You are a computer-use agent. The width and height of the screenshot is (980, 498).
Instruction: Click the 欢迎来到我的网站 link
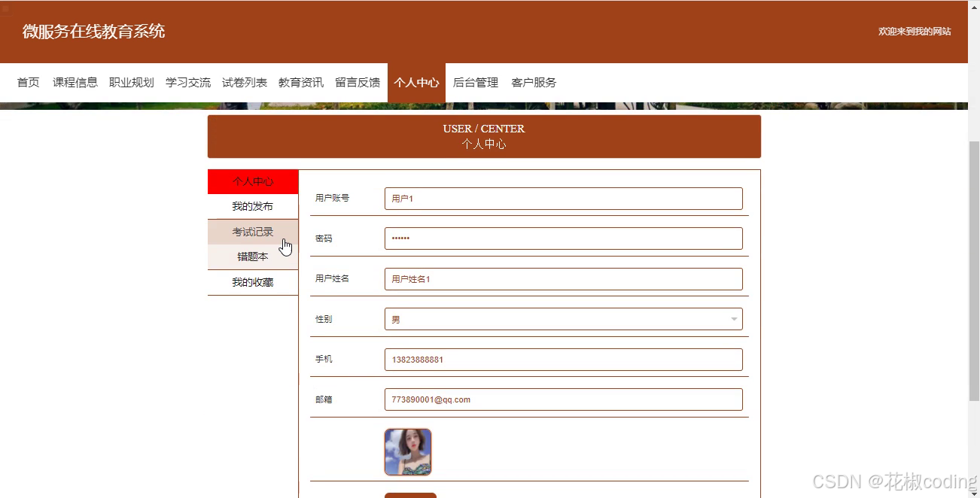point(915,32)
